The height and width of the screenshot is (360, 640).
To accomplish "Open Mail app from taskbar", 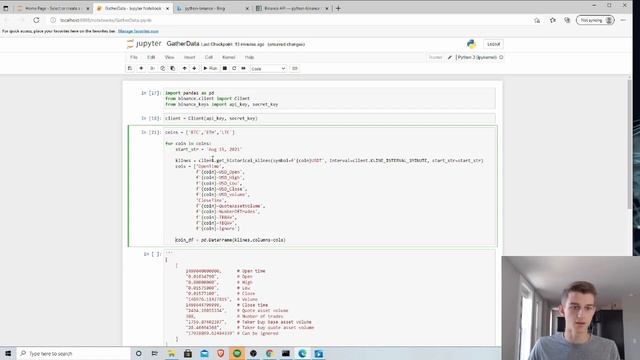I will click(x=204, y=353).
